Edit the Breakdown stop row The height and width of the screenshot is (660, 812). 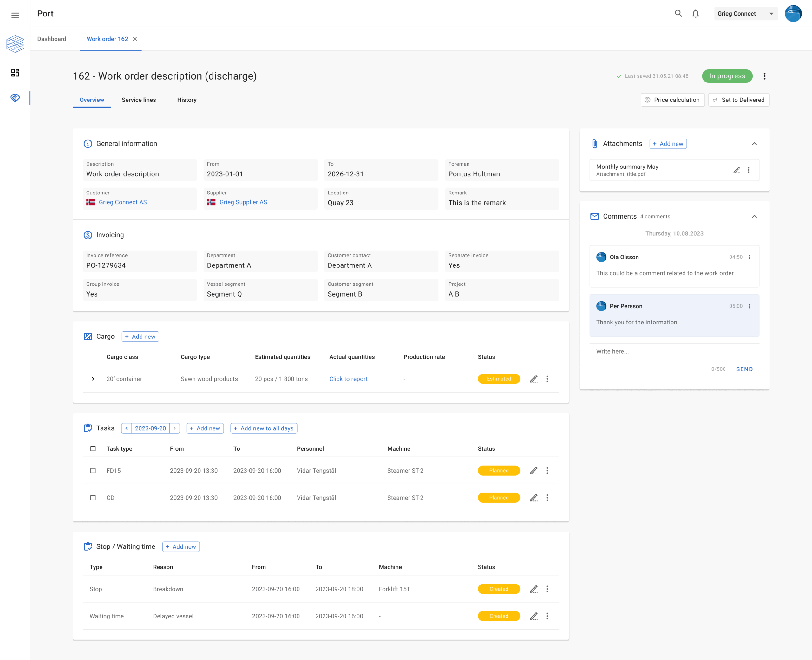pos(533,589)
